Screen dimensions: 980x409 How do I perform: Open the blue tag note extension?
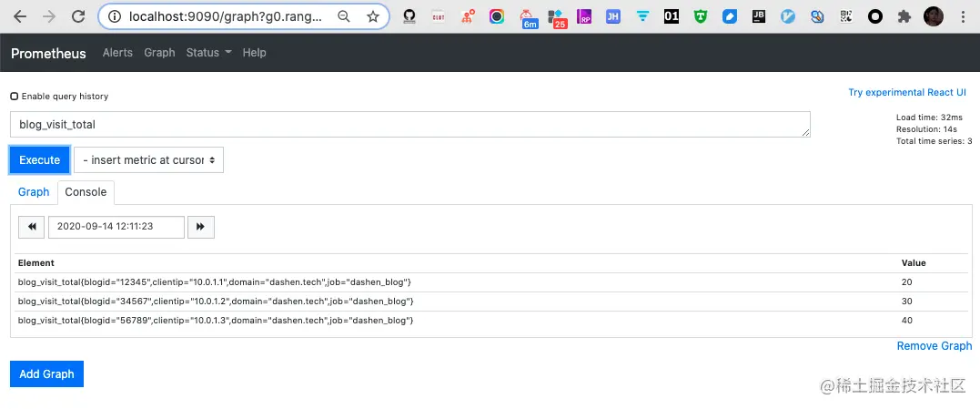pos(730,17)
